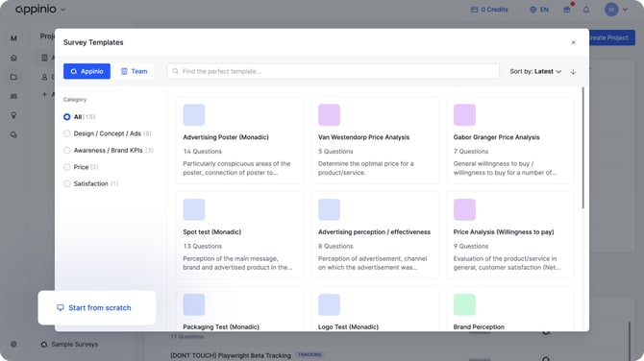Click the 14 Questions label on Advertising Poster
Image resolution: width=644 pixels, height=361 pixels.
click(x=203, y=152)
